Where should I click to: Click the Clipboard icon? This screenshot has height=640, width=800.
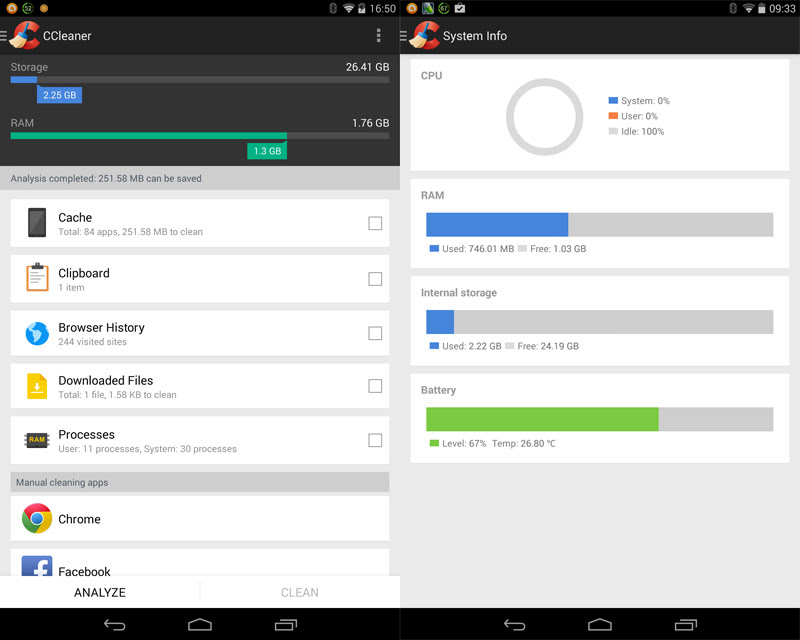click(x=37, y=277)
